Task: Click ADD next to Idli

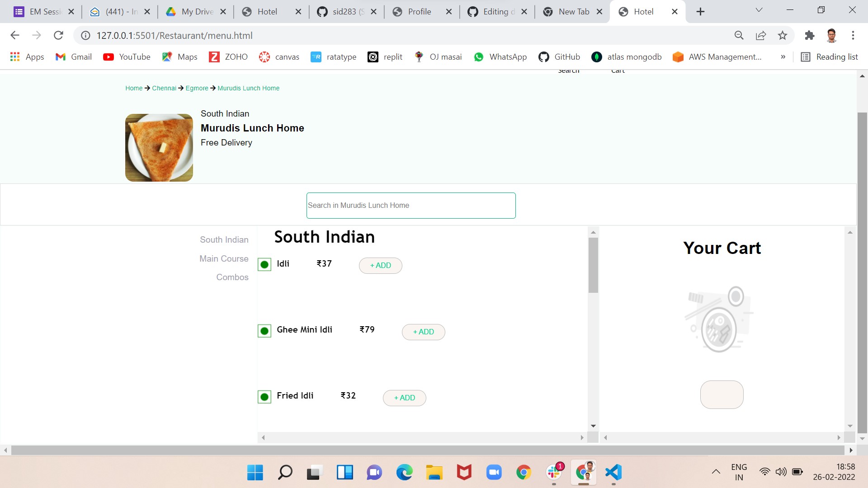Action: click(380, 265)
